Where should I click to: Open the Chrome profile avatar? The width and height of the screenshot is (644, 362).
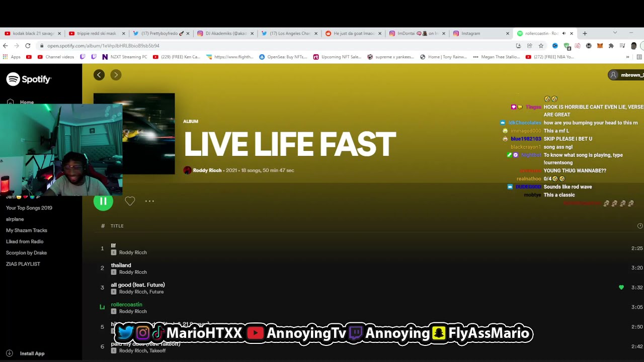click(x=634, y=46)
